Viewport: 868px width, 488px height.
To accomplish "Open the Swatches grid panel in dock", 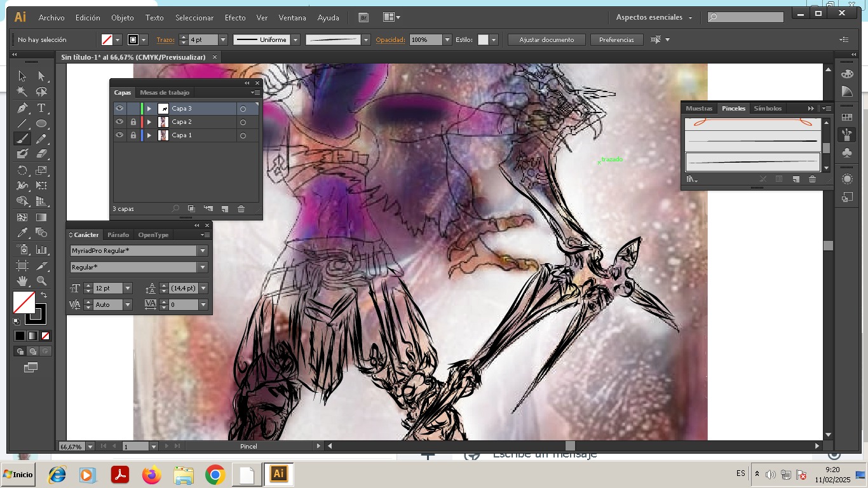I will (x=846, y=118).
